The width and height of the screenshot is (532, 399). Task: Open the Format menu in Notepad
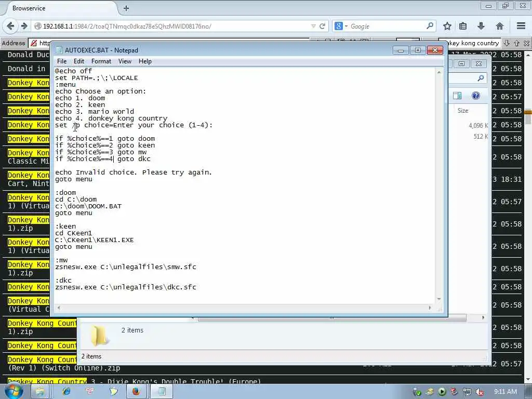click(101, 61)
